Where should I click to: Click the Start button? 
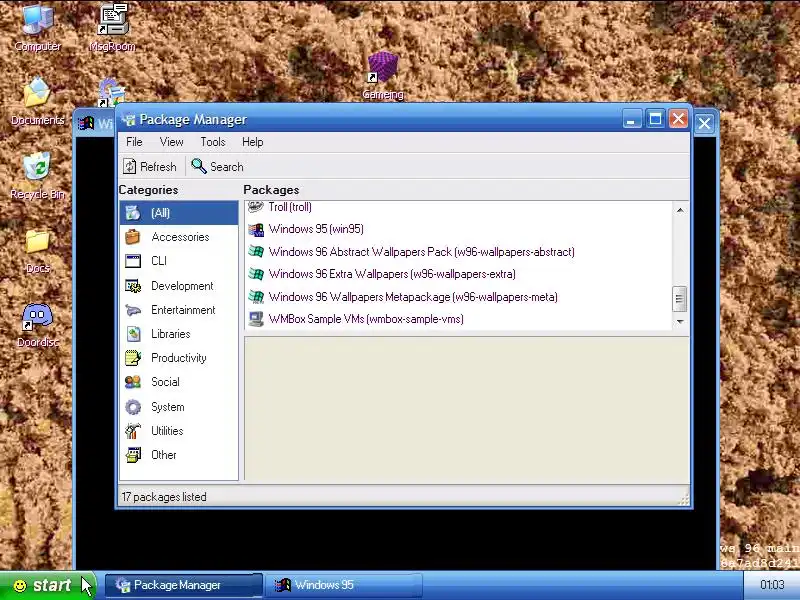point(47,585)
